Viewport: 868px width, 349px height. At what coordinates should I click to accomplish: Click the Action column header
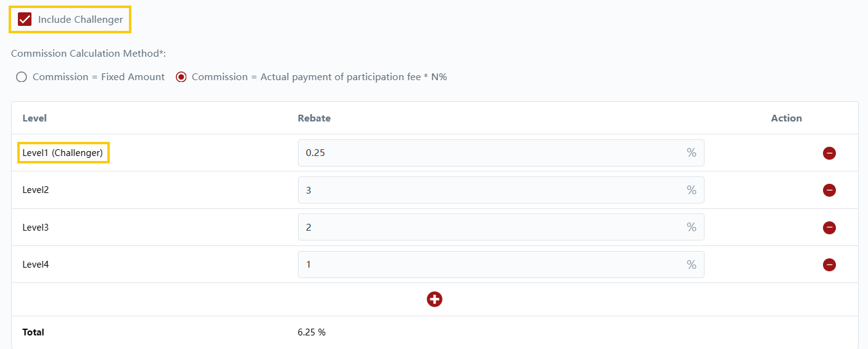click(786, 118)
